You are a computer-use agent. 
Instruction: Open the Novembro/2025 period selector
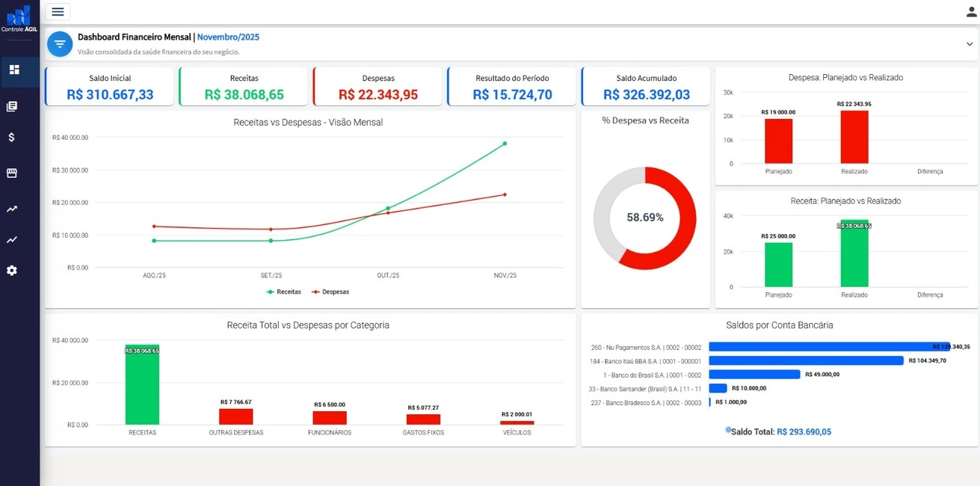pos(228,36)
